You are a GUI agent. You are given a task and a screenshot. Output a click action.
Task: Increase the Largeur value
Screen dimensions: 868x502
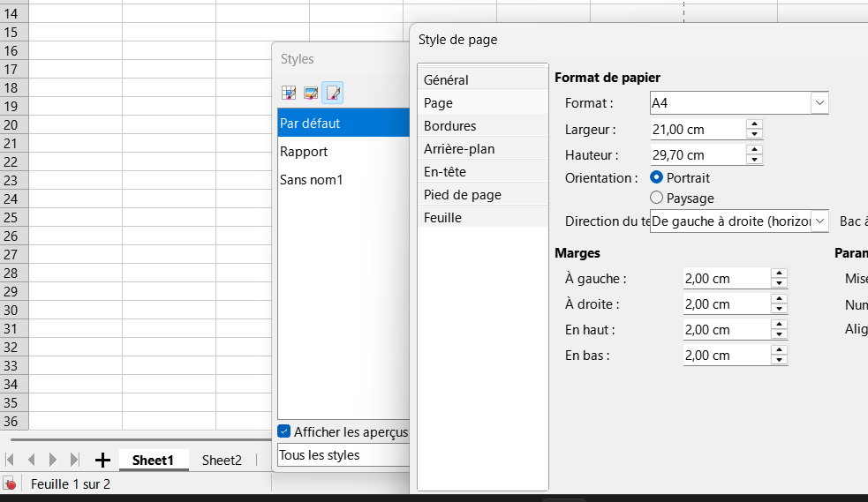[754, 124]
